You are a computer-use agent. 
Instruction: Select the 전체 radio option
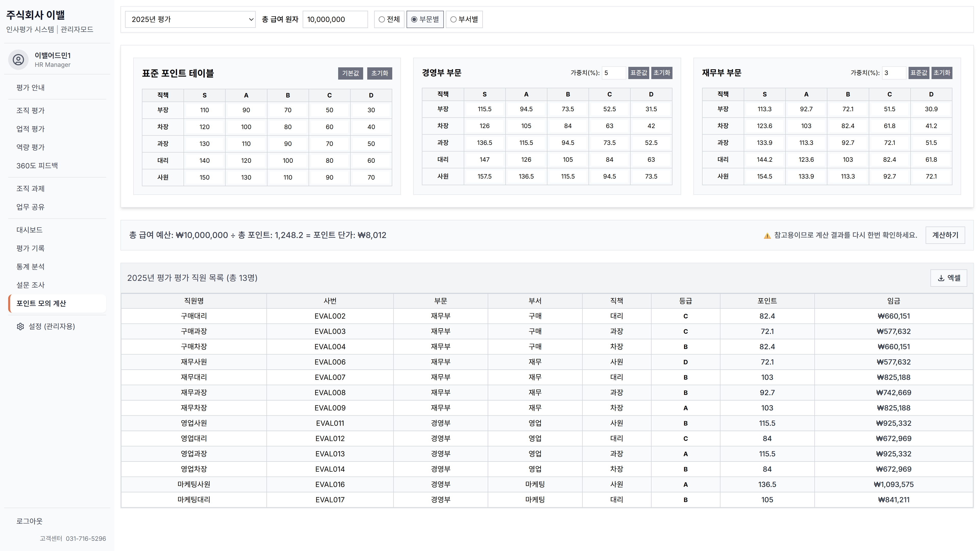coord(382,19)
